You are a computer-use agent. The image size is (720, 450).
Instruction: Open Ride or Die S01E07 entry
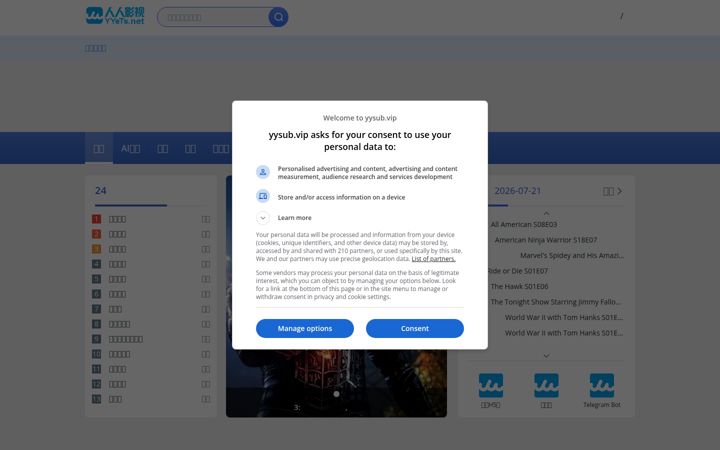point(517,271)
